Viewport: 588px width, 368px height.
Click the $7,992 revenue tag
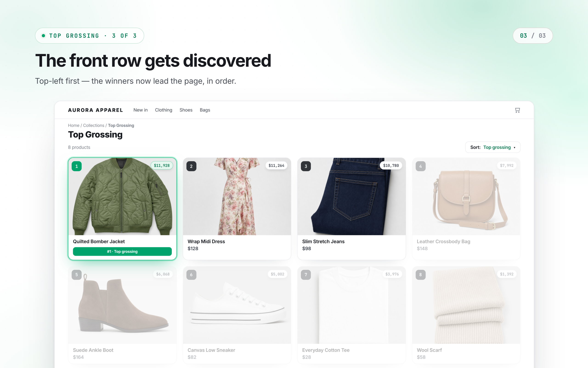pyautogui.click(x=507, y=166)
